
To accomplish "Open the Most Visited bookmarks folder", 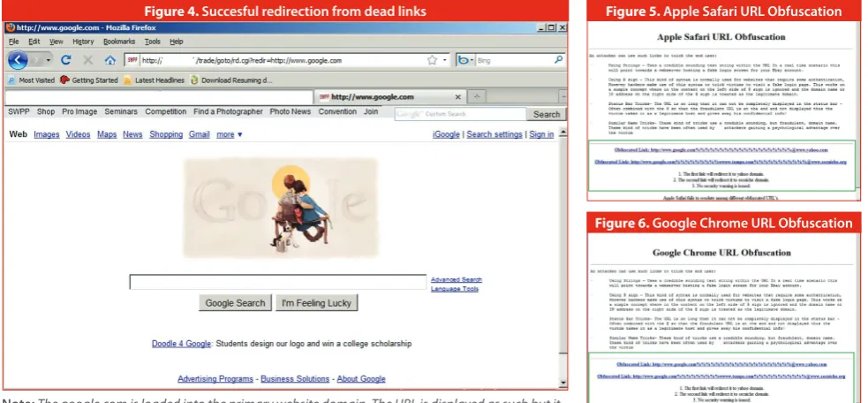I will (x=31, y=80).
